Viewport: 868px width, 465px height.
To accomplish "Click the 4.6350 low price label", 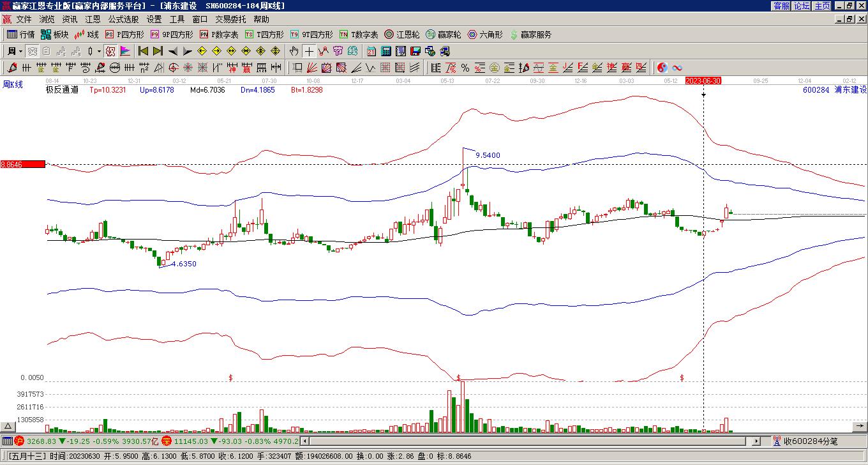I will click(184, 264).
